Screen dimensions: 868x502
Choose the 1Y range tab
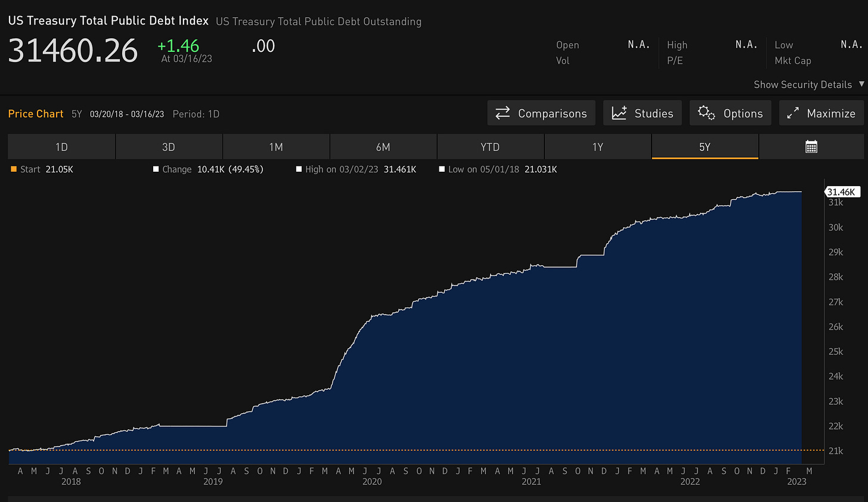coord(598,147)
